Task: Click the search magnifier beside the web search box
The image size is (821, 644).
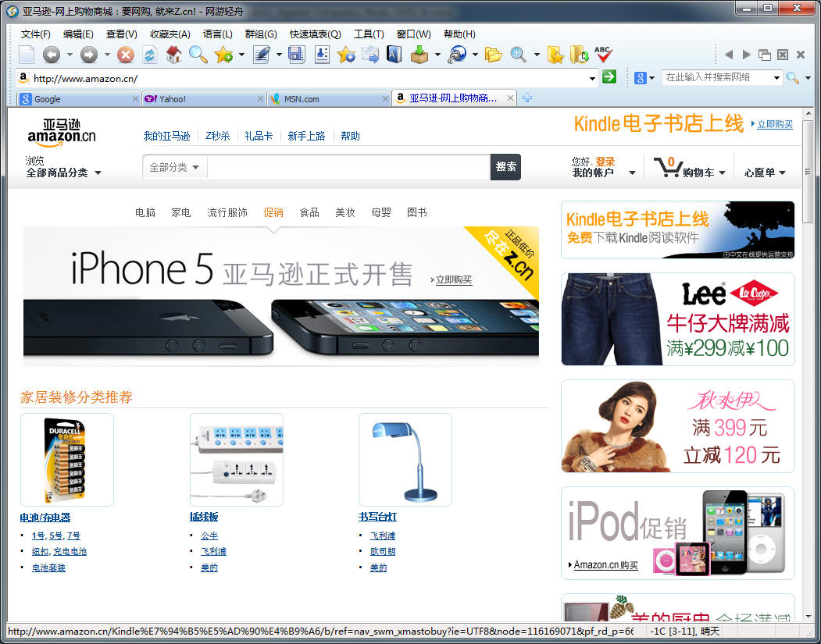Action: pyautogui.click(x=793, y=78)
